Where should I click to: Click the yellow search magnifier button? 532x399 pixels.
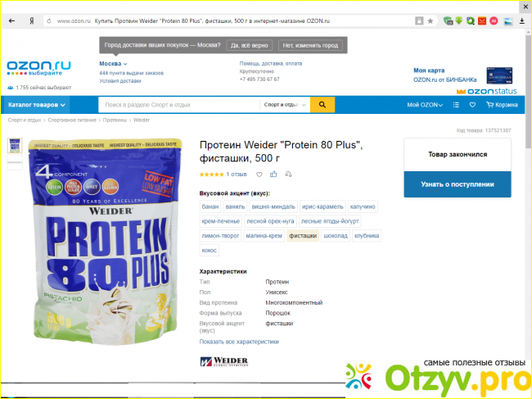pos(322,105)
